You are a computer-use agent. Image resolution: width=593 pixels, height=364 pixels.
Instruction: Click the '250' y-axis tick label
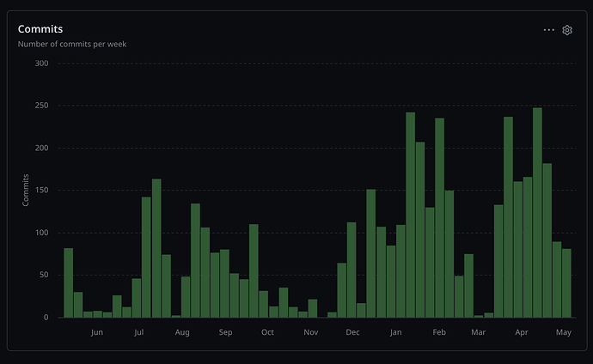click(41, 106)
